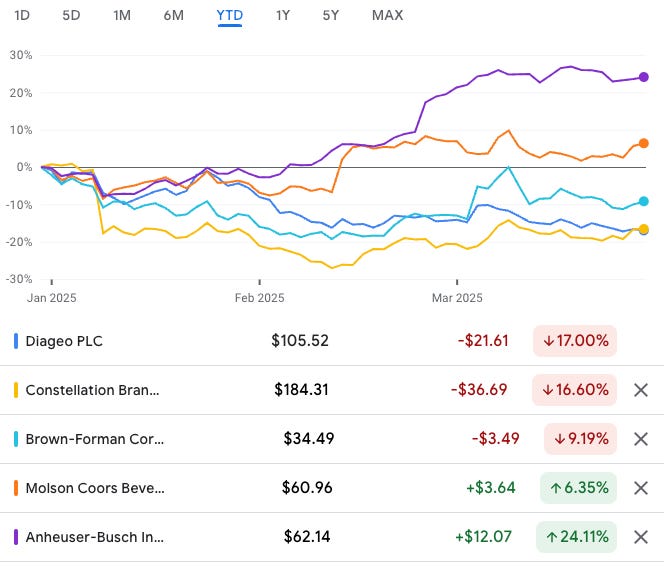Show the MAX time range

point(387,16)
